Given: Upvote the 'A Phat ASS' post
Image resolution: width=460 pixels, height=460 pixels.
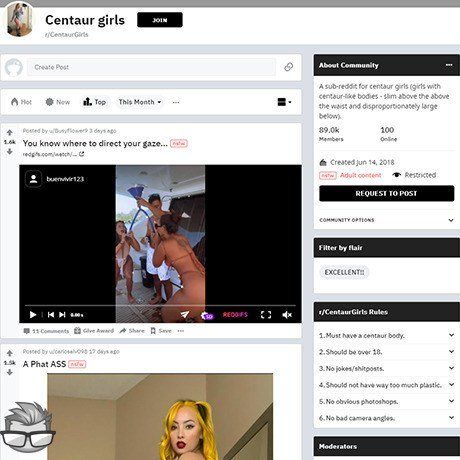Looking at the screenshot, I should click(10, 353).
